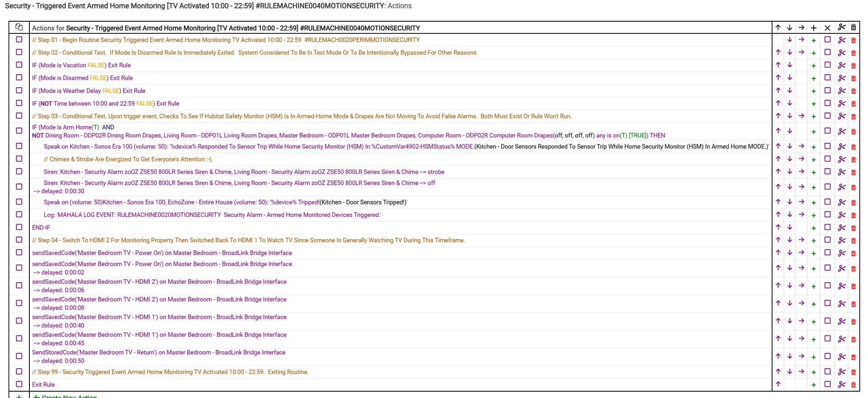The width and height of the screenshot is (868, 398).
Task: Move 'IF (Mode is Disarmed' row down
Action: click(x=789, y=78)
